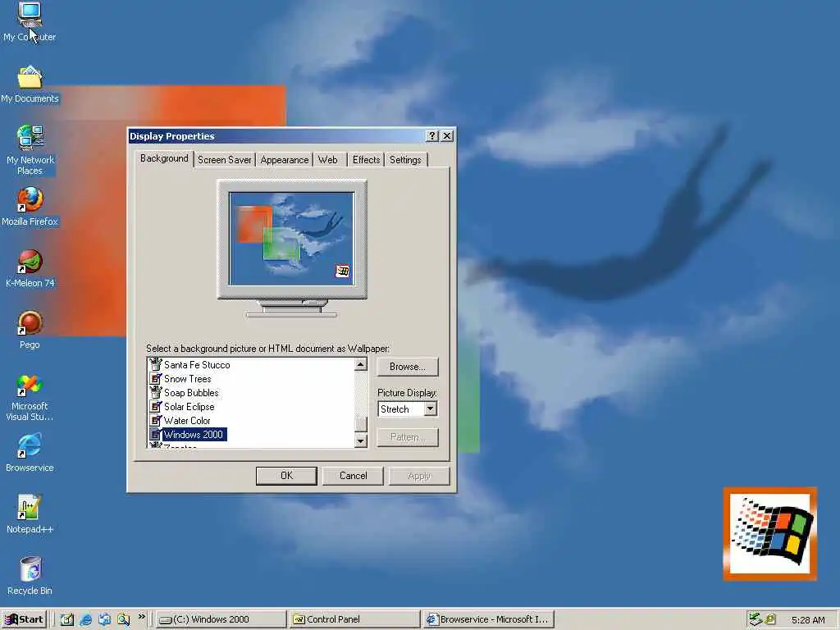Click the network connection tray icon
This screenshot has height=630, width=840.
coord(756,619)
